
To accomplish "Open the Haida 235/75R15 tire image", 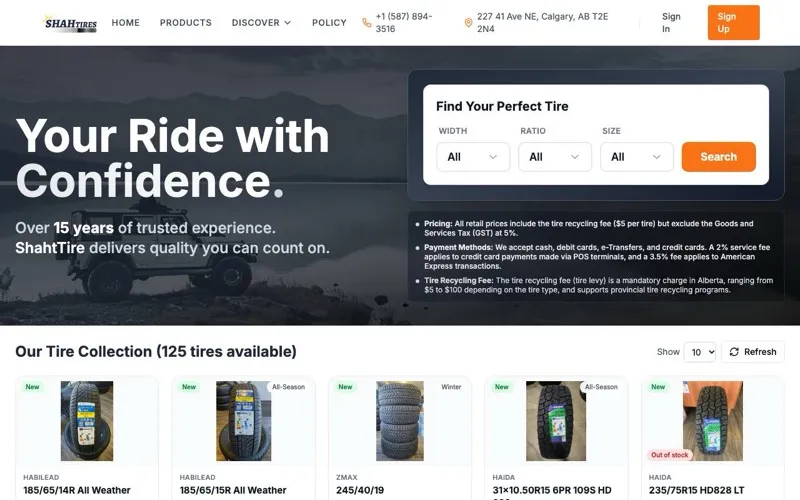I will (x=713, y=421).
